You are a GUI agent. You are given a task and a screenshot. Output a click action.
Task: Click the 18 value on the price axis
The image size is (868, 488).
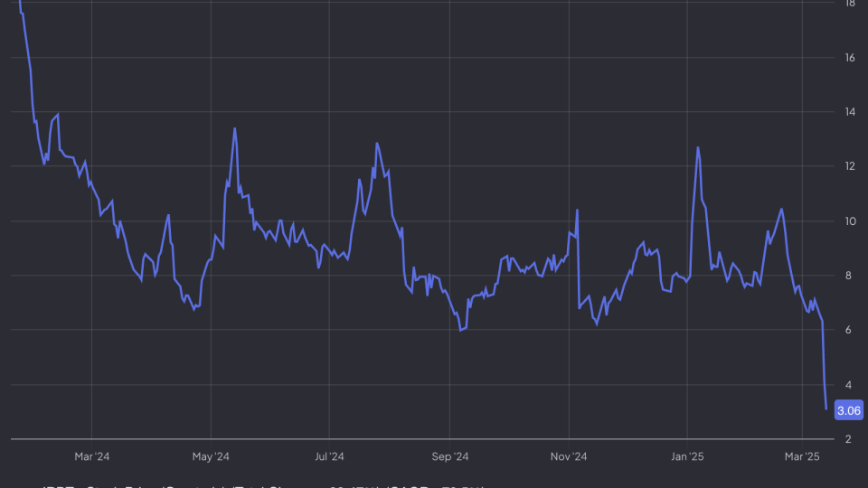(850, 4)
